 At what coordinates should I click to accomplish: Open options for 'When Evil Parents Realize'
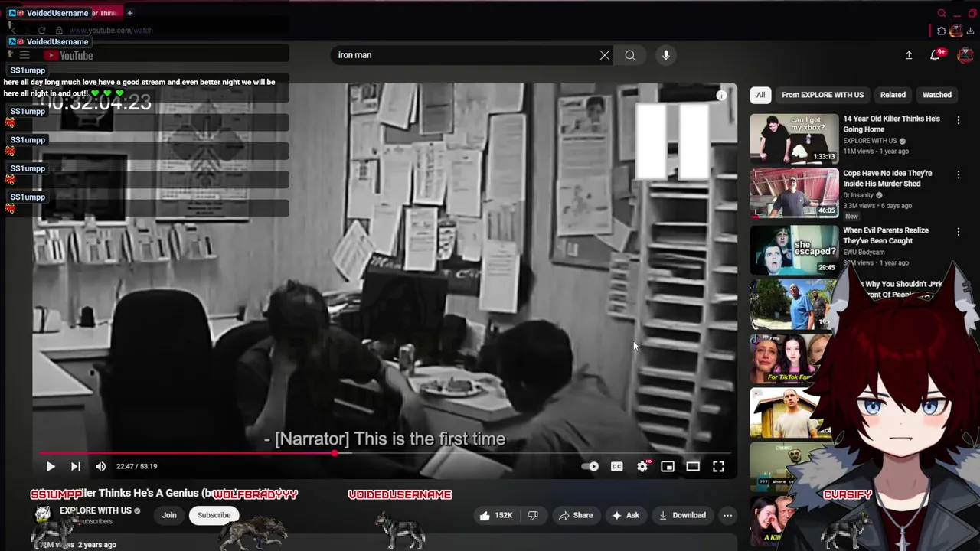click(x=959, y=231)
